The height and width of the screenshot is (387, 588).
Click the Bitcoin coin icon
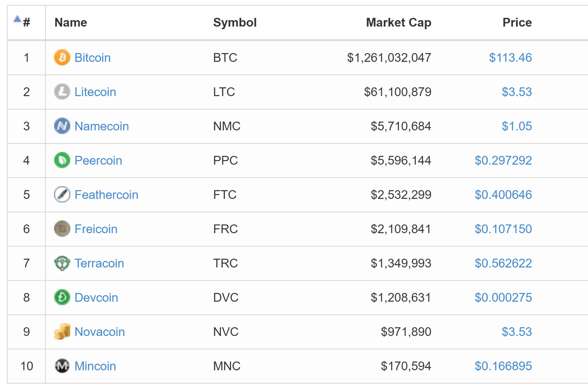coord(62,57)
